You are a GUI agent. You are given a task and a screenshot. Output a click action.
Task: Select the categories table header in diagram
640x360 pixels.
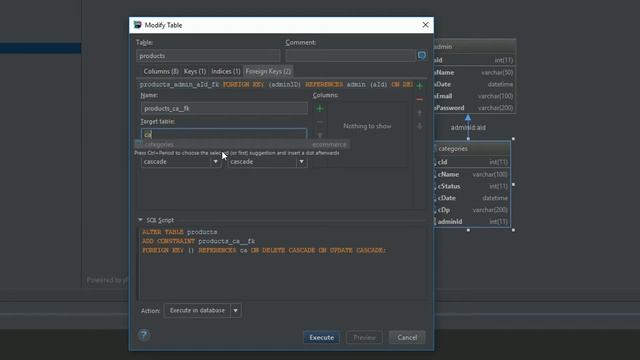472,149
